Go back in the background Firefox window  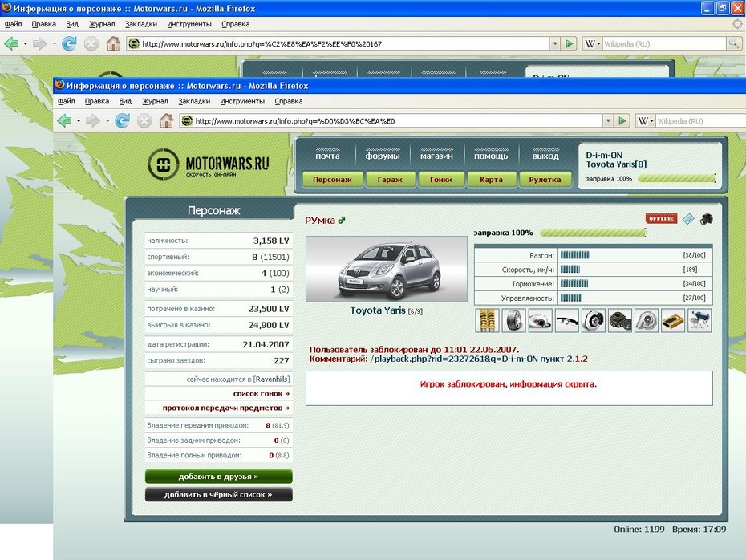[11, 44]
